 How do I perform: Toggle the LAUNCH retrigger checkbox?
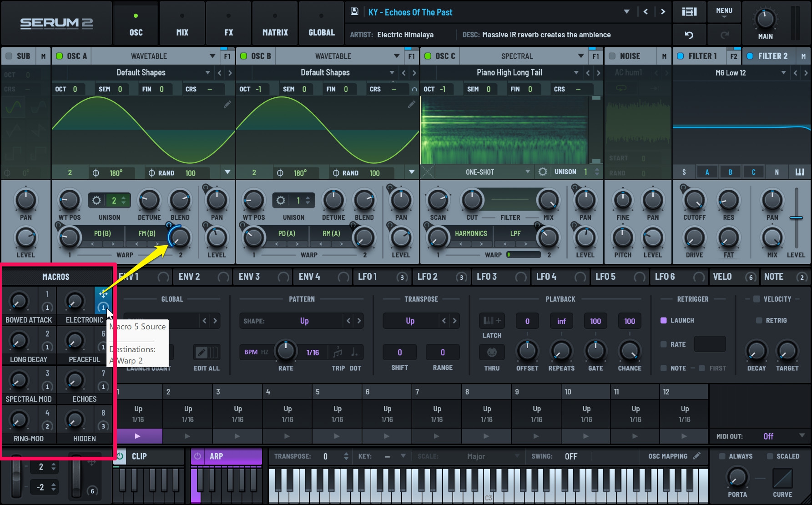663,320
